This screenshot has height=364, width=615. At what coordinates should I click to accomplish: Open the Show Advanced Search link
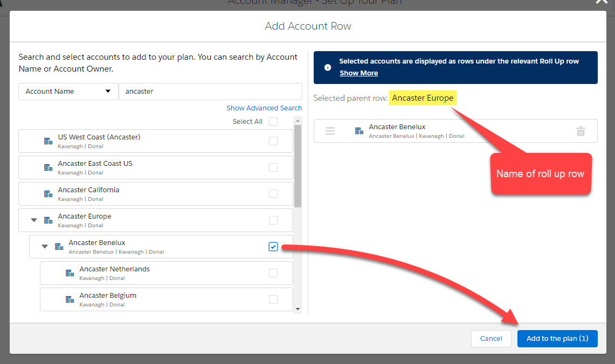[264, 108]
